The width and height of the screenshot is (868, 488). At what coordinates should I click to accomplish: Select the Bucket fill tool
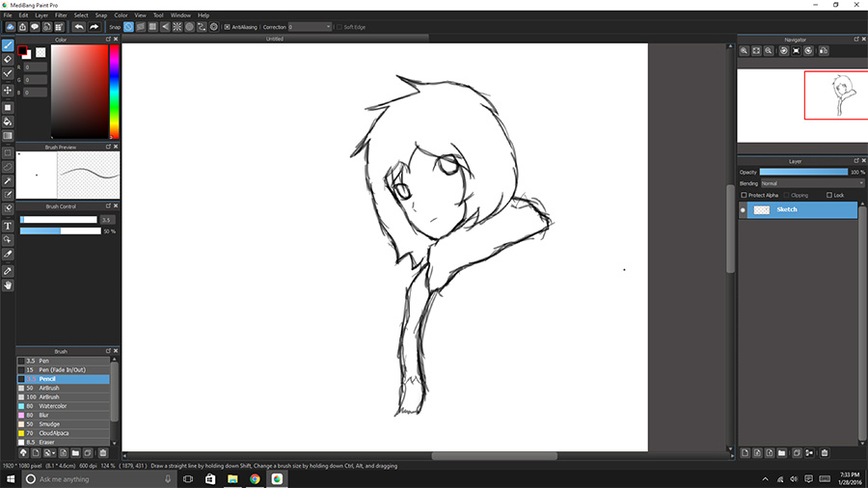point(8,122)
